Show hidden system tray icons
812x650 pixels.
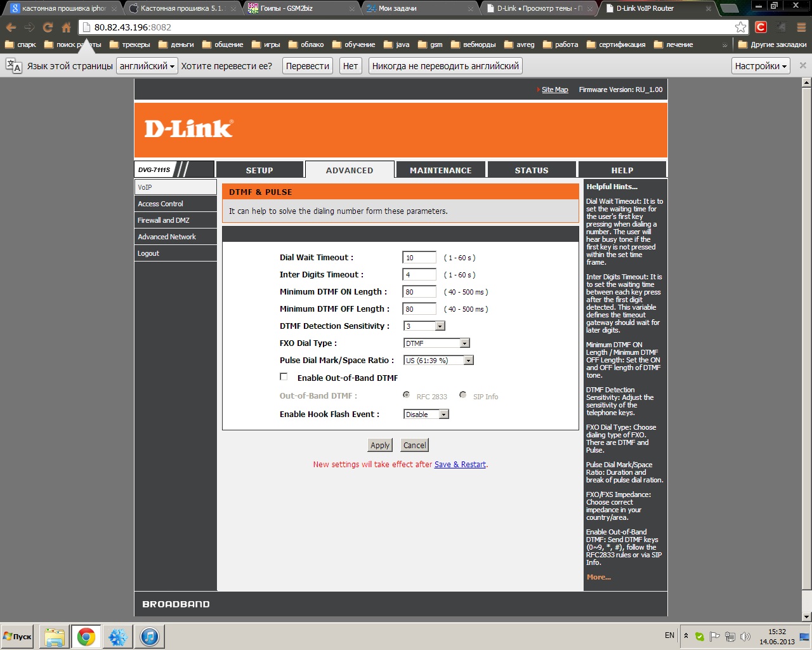point(686,636)
